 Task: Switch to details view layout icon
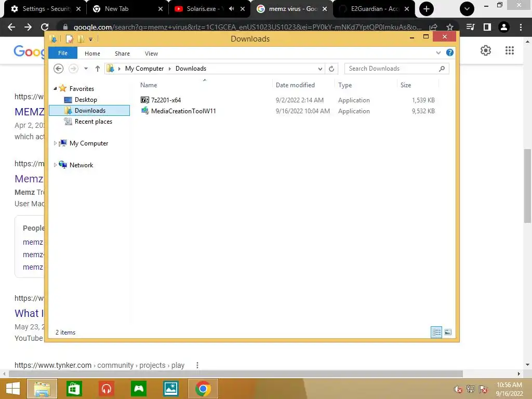coord(436,332)
